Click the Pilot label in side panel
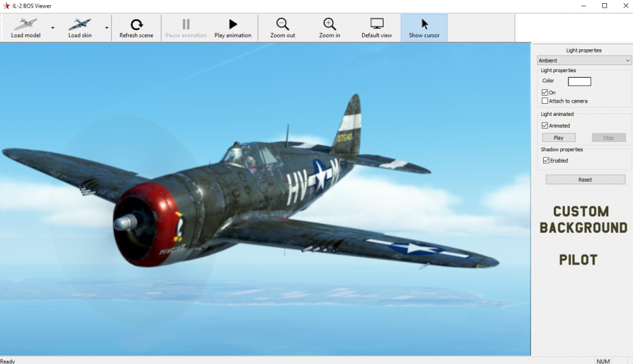 click(x=578, y=260)
